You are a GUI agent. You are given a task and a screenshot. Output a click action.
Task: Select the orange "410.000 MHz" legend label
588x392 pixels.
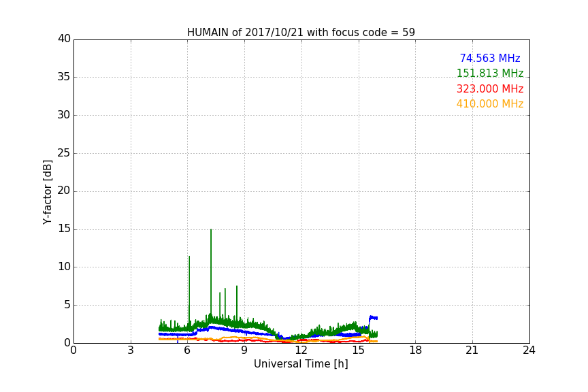click(x=490, y=103)
